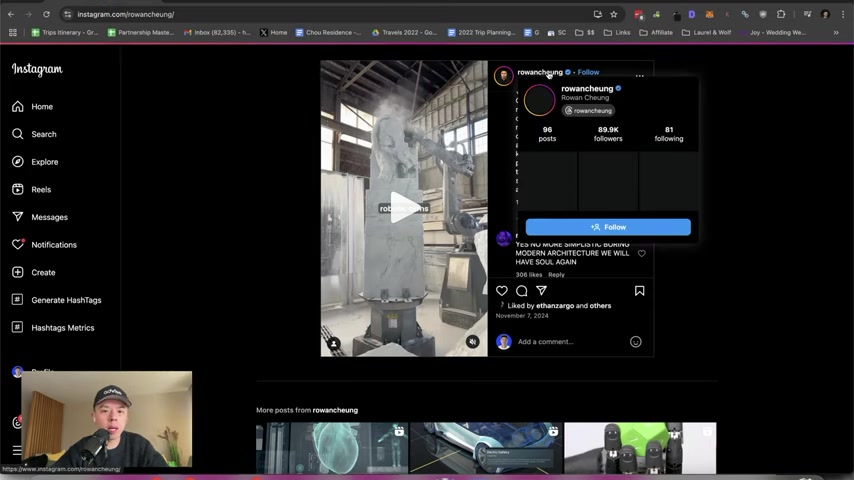
Task: Open Trips Itinerary bookmark
Action: (65, 33)
